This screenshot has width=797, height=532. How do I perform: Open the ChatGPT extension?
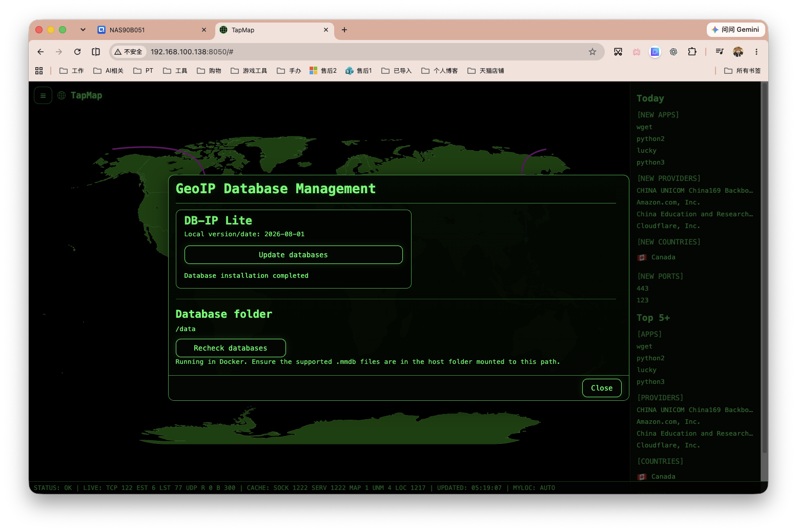point(673,52)
